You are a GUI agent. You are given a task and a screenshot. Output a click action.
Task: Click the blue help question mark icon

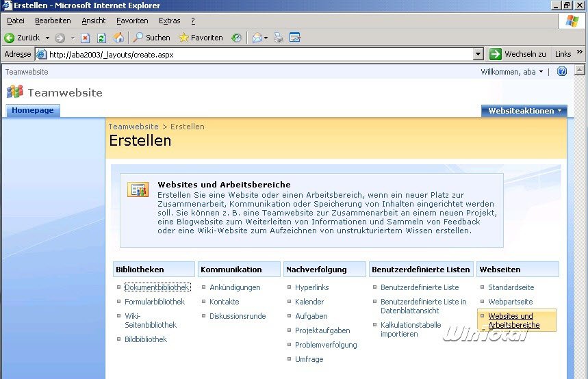[562, 71]
